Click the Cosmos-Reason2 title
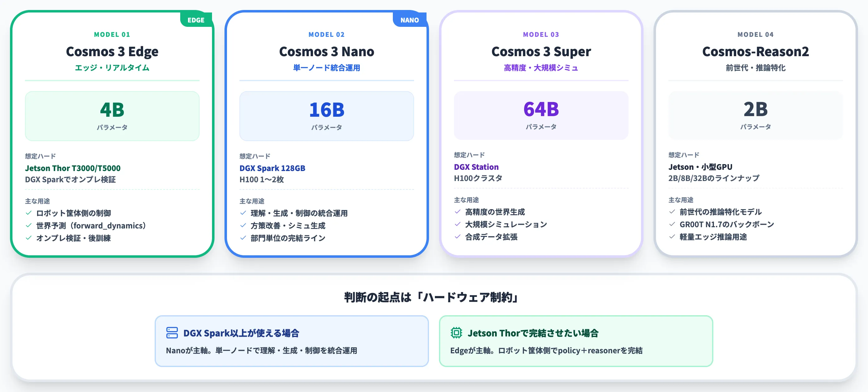Screen dimensions: 868x392 tap(755, 51)
